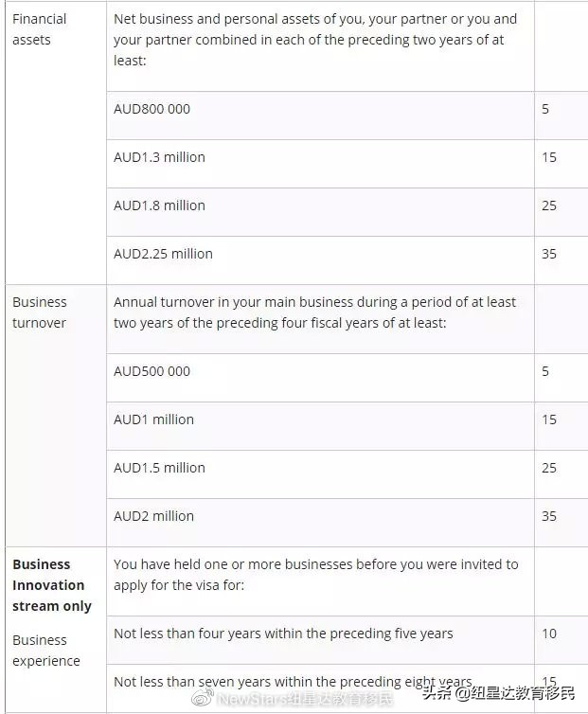The image size is (588, 714).
Task: Click the 'You have held one or more businesses' text
Action: click(315, 575)
